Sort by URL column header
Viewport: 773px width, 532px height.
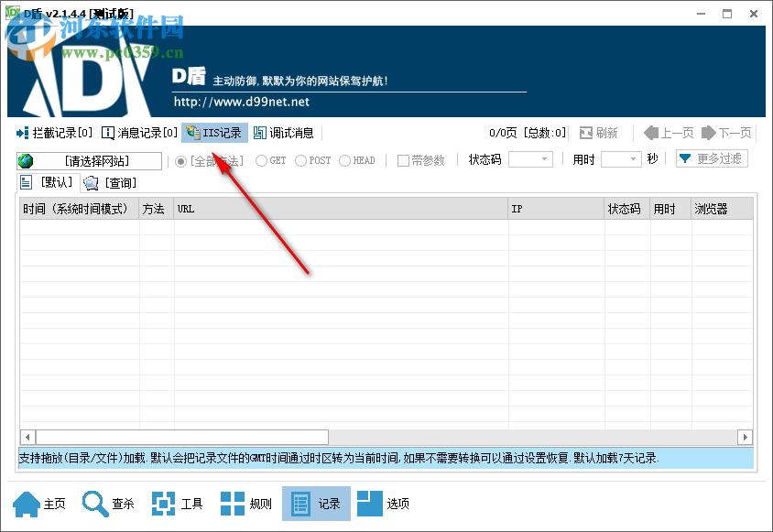(341, 209)
